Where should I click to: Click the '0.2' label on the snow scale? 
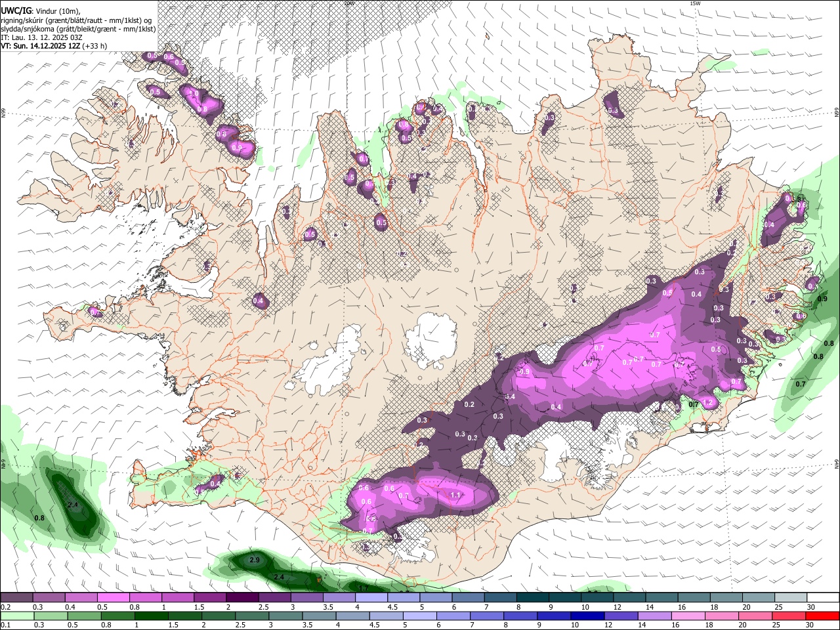click(5, 607)
